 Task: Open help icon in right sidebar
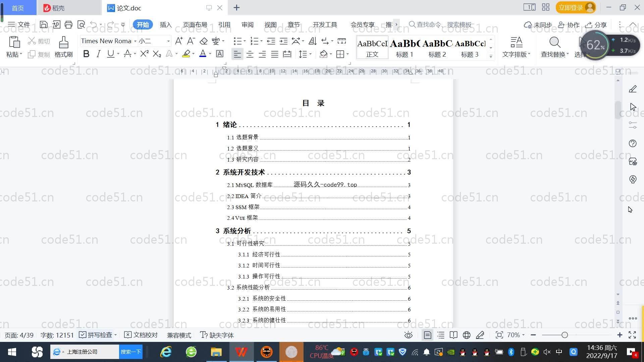[x=633, y=143]
